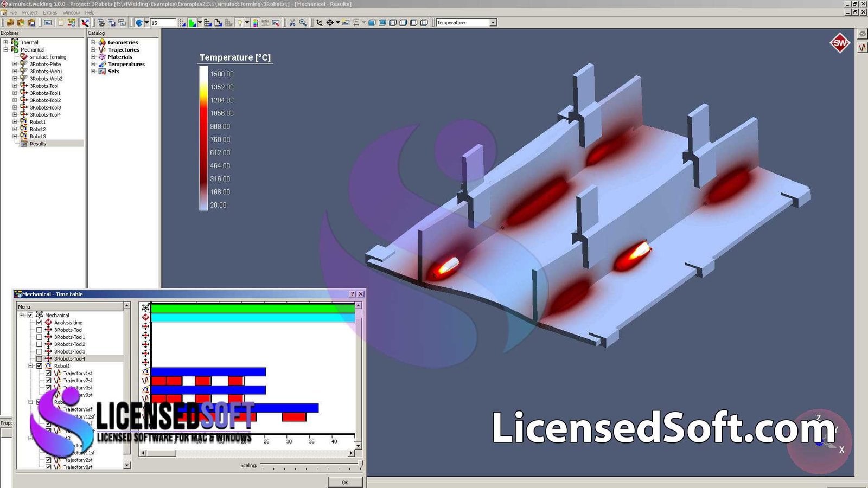Check the 3Robots-Tool checkbox in Time table
868x488 pixels.
pyautogui.click(x=39, y=330)
